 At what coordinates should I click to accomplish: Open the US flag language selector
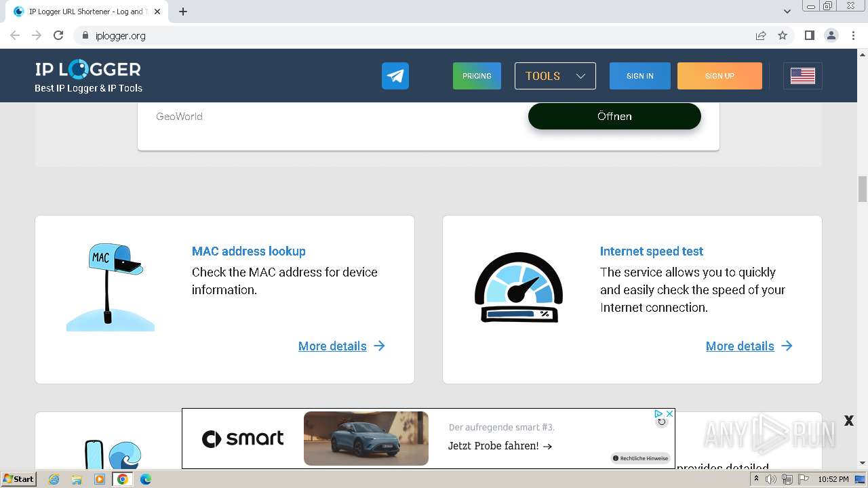pos(803,76)
